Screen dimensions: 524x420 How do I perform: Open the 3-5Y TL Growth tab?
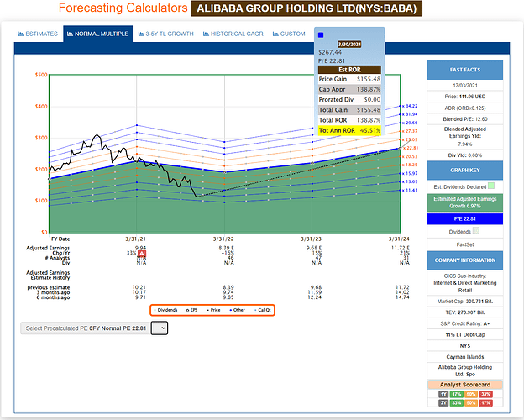click(x=165, y=34)
